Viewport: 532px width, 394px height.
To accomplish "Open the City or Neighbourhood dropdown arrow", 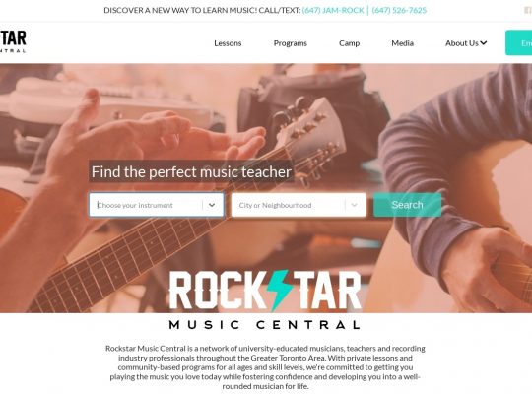I will tap(354, 205).
